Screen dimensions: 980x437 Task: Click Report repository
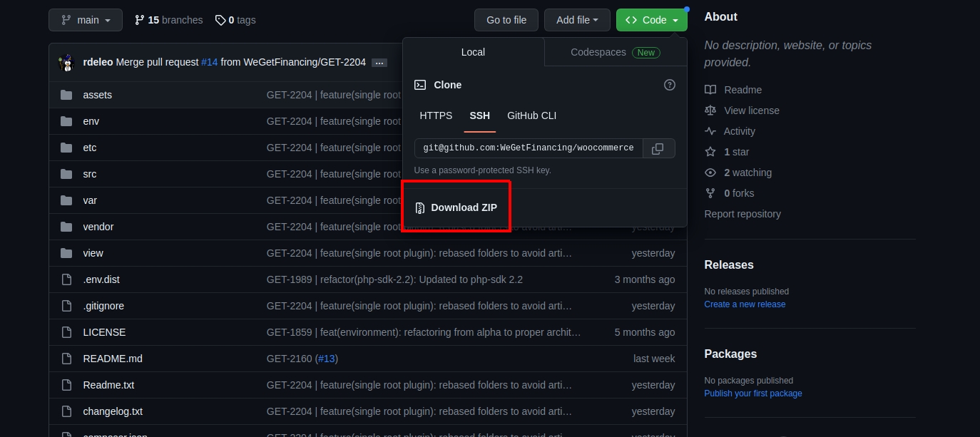pyautogui.click(x=742, y=214)
